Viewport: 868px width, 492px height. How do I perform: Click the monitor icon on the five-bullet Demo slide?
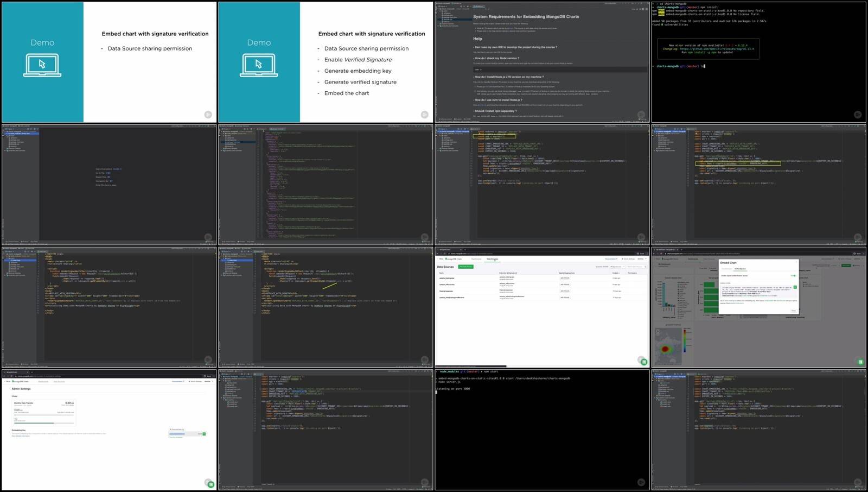point(259,66)
